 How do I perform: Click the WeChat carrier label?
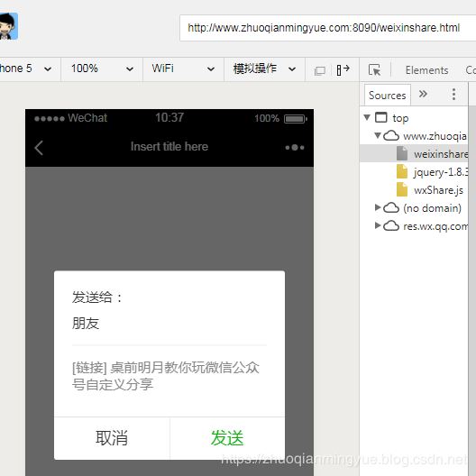(x=87, y=118)
